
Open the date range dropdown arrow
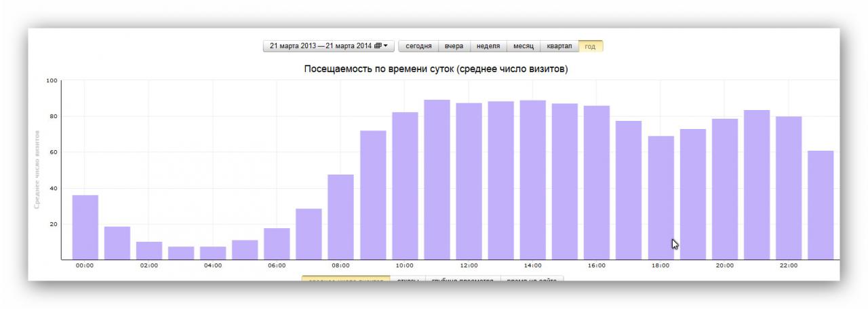click(x=386, y=46)
